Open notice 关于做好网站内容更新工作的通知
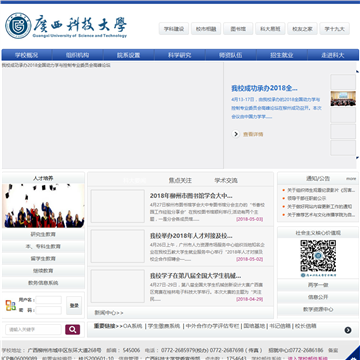This screenshot has height=360, width=360. click(x=320, y=207)
